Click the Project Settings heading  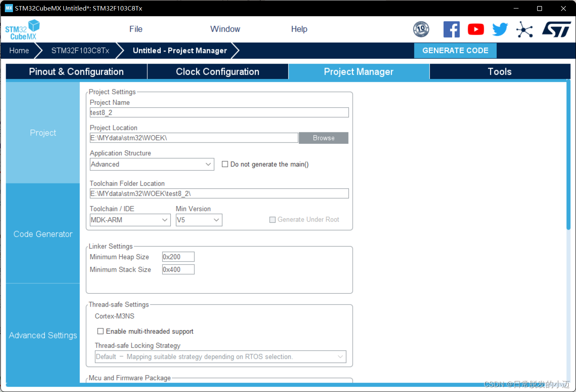point(112,92)
